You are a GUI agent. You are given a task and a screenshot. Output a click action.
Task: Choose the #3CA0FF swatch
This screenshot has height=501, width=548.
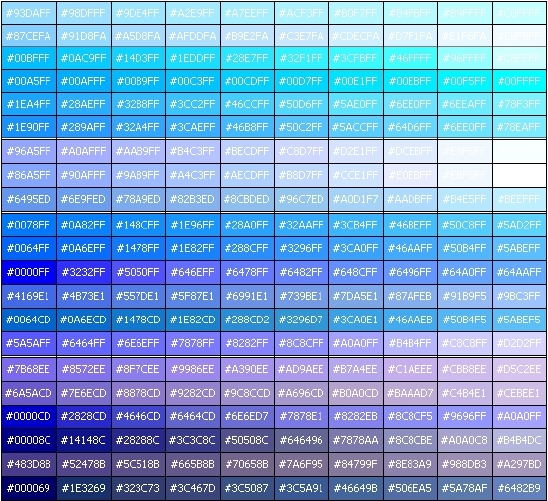coord(356,248)
